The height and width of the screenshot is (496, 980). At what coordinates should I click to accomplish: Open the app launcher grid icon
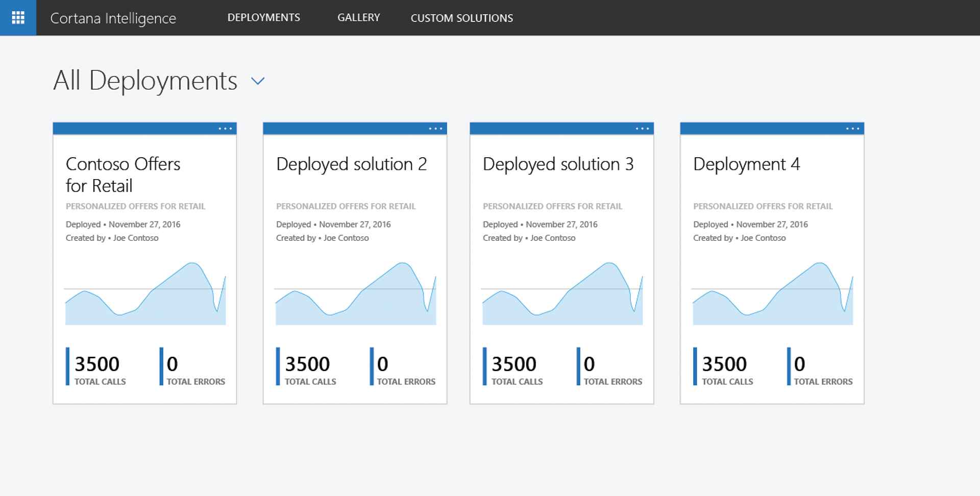pos(18,18)
